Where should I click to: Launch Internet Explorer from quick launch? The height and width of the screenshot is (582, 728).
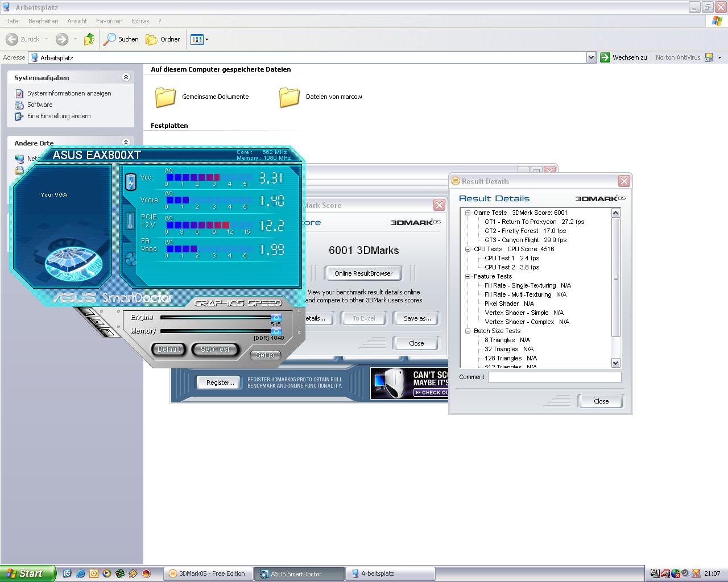(x=80, y=573)
